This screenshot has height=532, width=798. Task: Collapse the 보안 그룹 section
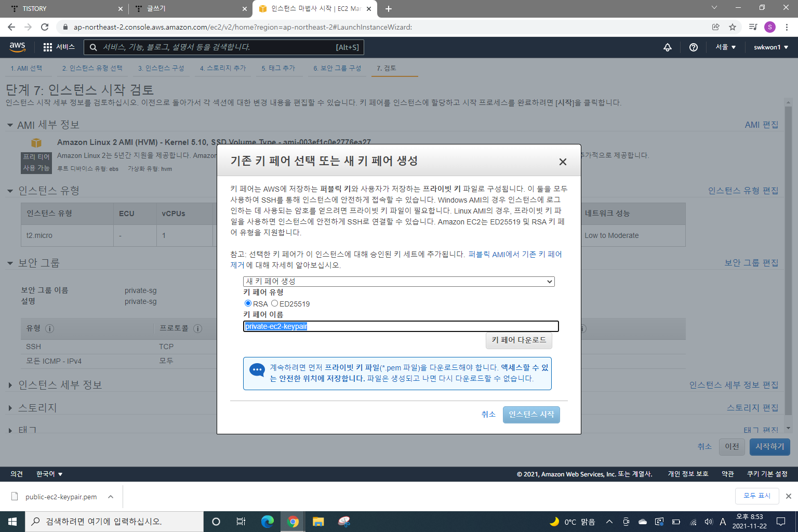click(10, 263)
